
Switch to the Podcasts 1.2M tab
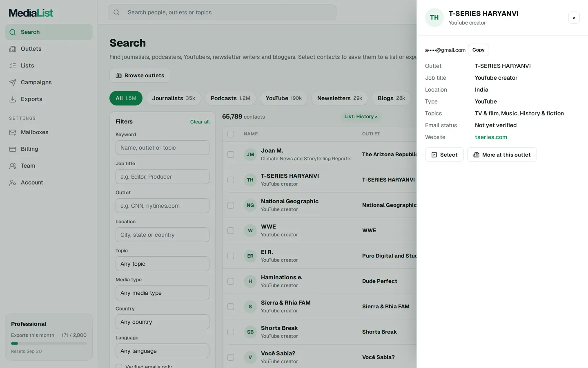pyautogui.click(x=230, y=98)
